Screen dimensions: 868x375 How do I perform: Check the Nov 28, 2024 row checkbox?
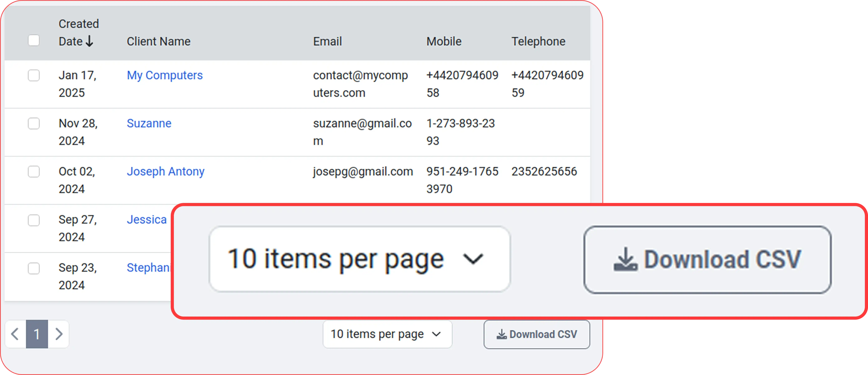34,124
